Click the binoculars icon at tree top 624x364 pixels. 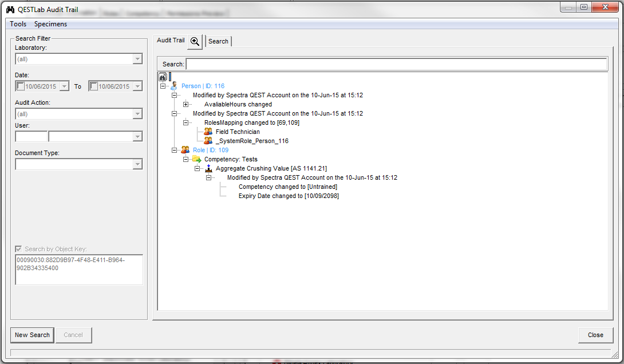point(163,77)
